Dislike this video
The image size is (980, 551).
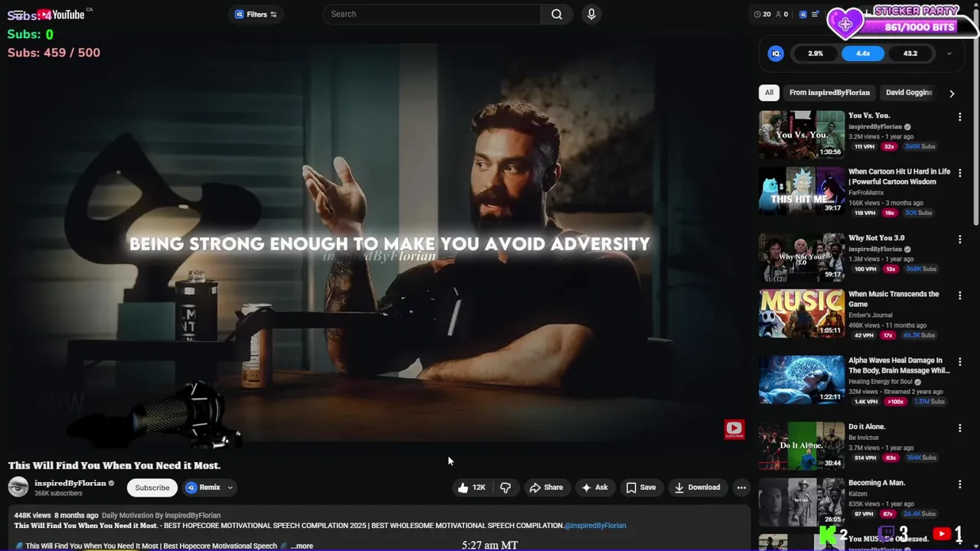click(505, 487)
